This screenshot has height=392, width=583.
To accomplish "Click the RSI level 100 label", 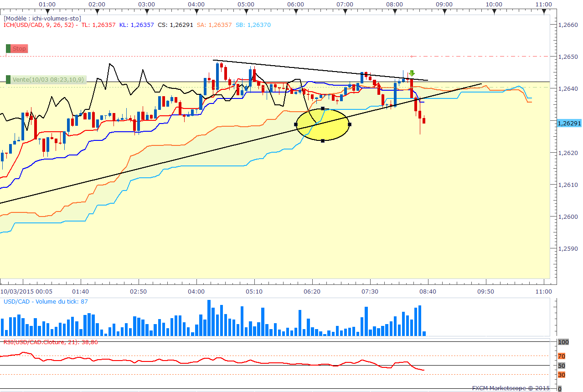I will pos(563,342).
